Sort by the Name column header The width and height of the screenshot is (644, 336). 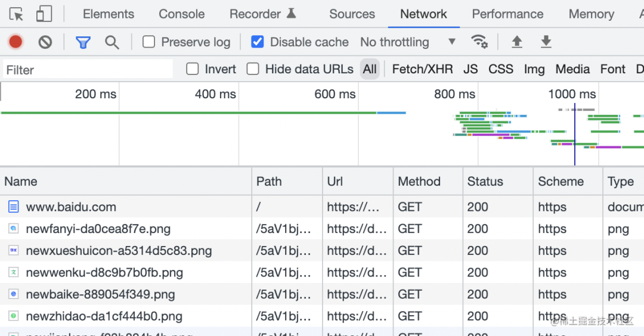point(126,181)
